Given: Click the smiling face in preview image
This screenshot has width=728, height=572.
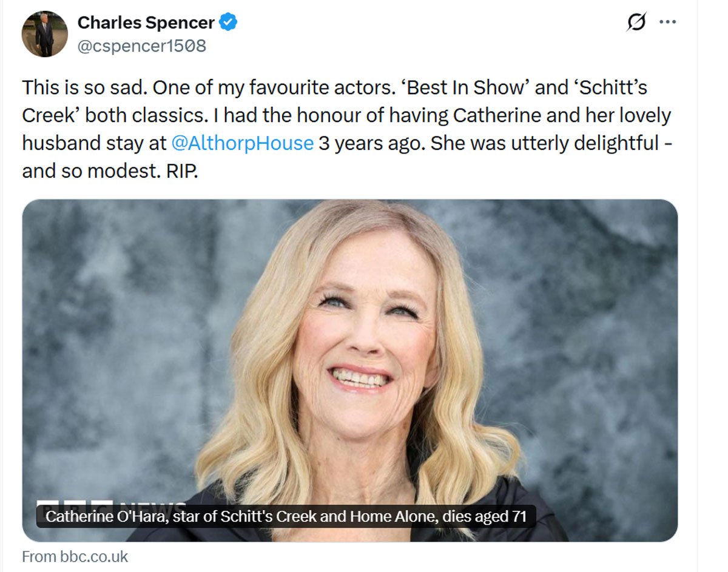Looking at the screenshot, I should 362,340.
